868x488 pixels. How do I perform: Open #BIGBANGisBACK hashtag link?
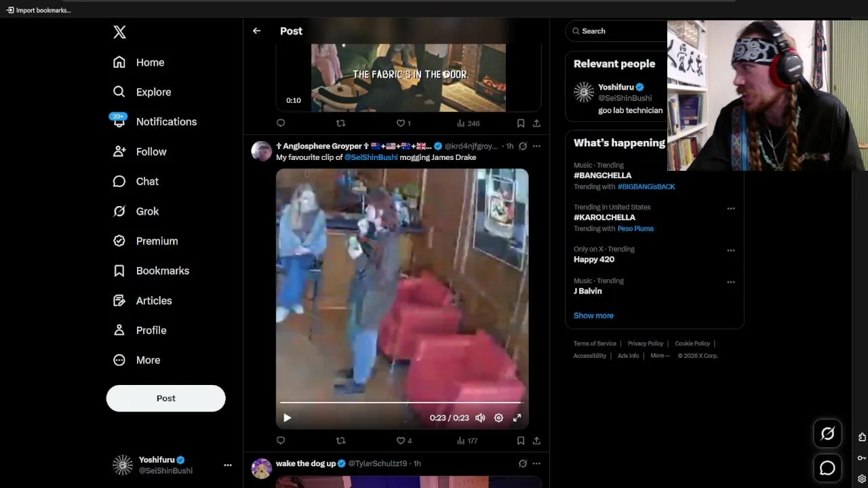click(646, 186)
